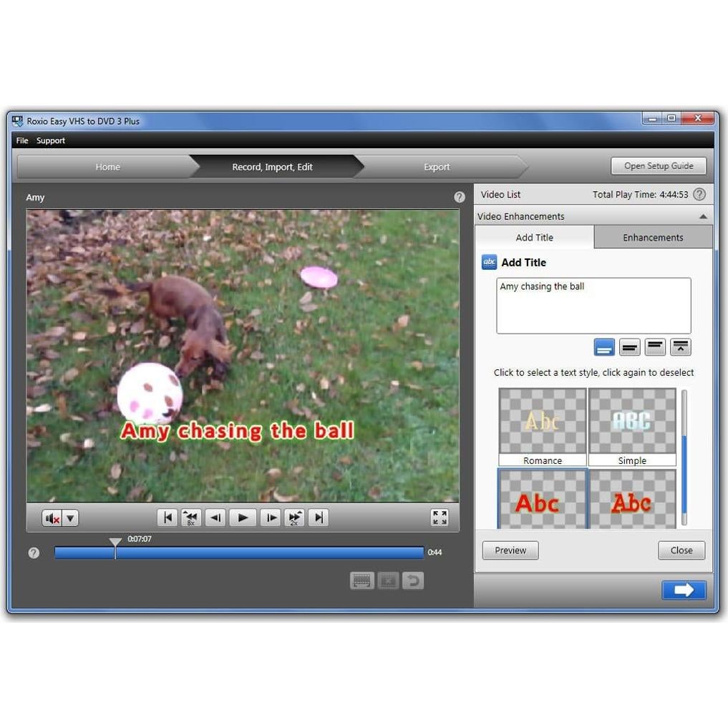728x728 pixels.
Task: Click the on-screen keyboard icon
Action: 361,581
